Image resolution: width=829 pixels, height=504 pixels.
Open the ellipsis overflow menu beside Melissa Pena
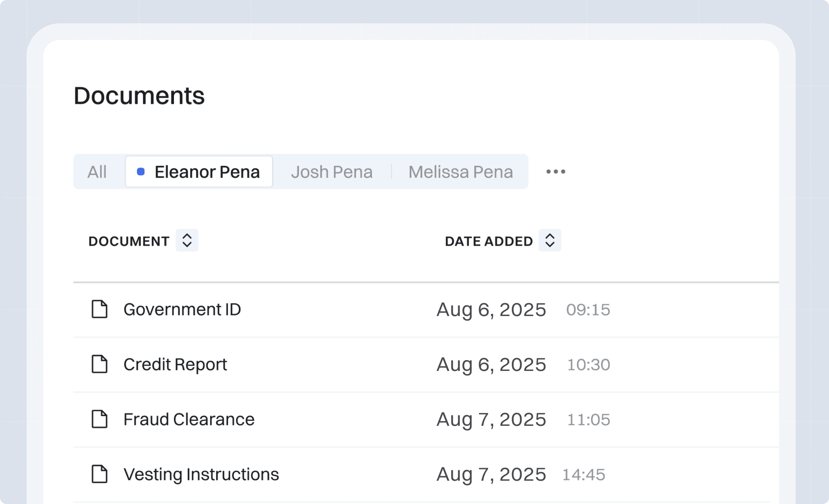(556, 171)
